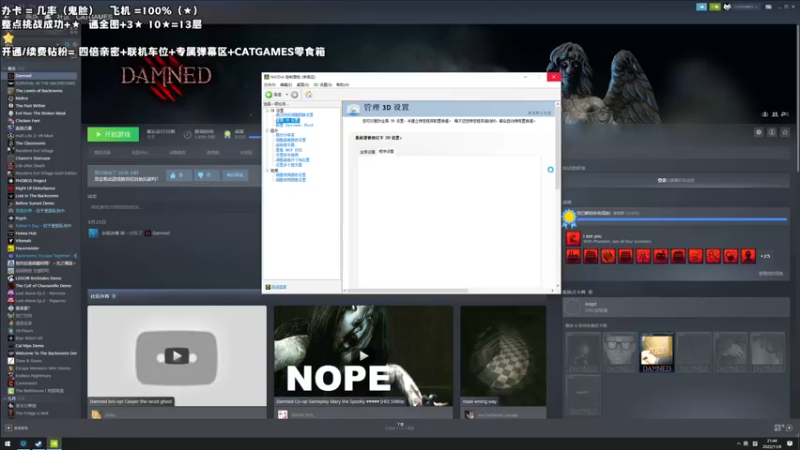
Task: Open the account name dropdown in Steam header
Action: pyautogui.click(x=744, y=7)
